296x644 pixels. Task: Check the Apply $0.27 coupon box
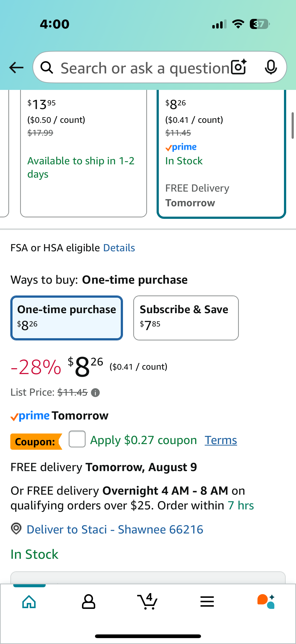77,439
